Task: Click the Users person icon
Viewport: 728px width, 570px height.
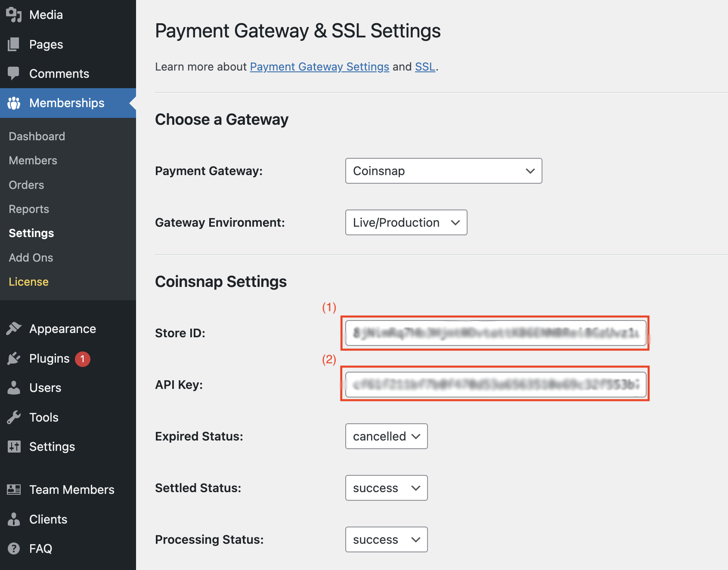Action: (14, 388)
